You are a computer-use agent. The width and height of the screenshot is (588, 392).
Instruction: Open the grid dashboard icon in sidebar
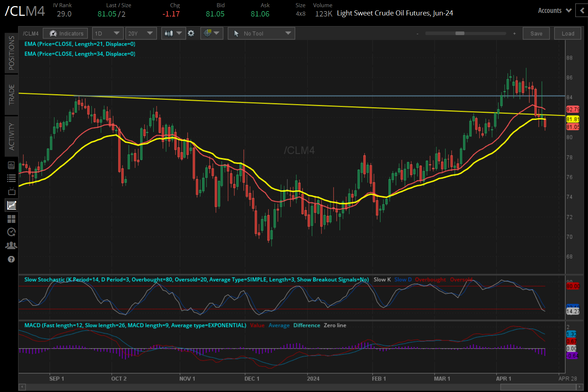11,219
